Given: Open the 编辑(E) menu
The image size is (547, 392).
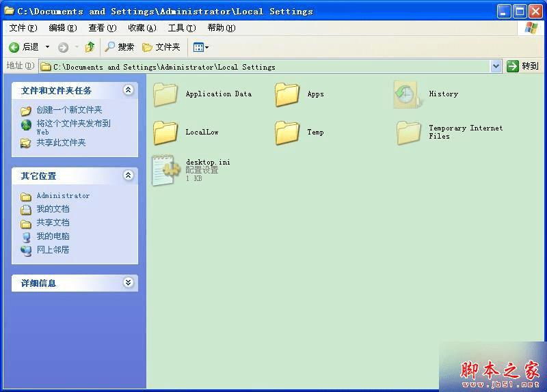Looking at the screenshot, I should tap(63, 28).
